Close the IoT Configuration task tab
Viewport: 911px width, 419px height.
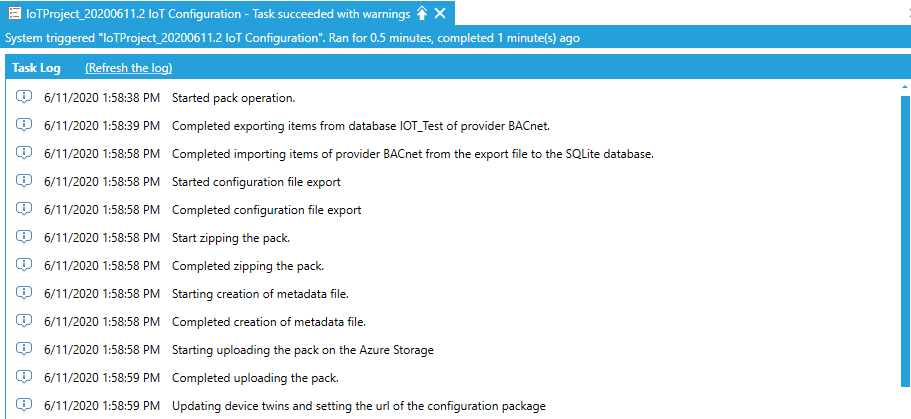click(x=440, y=13)
